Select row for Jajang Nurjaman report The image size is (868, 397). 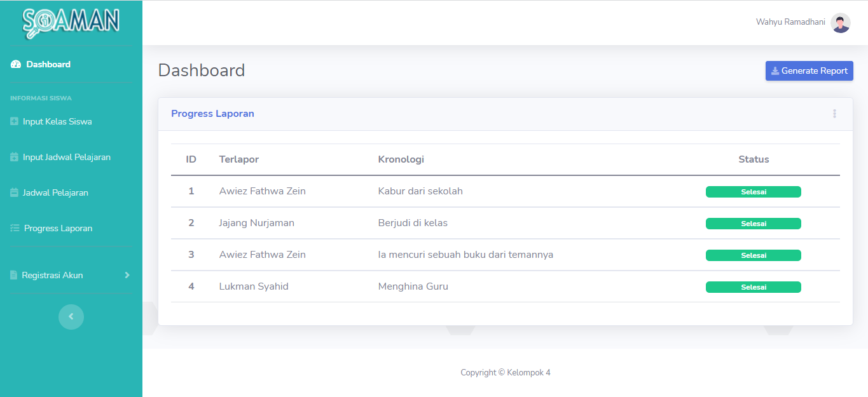256,223
